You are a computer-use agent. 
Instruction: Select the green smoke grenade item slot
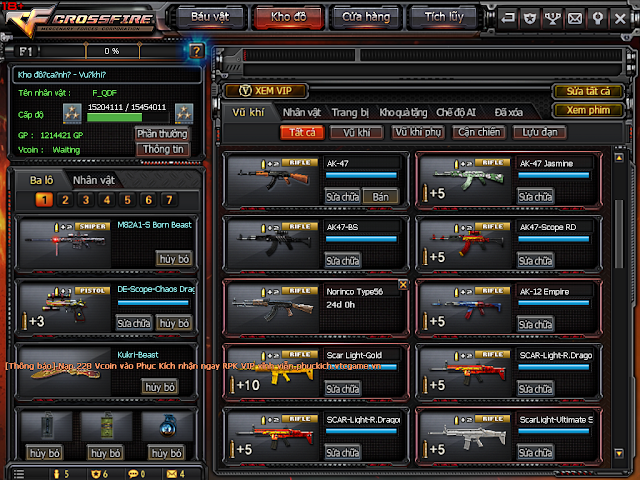(106, 427)
